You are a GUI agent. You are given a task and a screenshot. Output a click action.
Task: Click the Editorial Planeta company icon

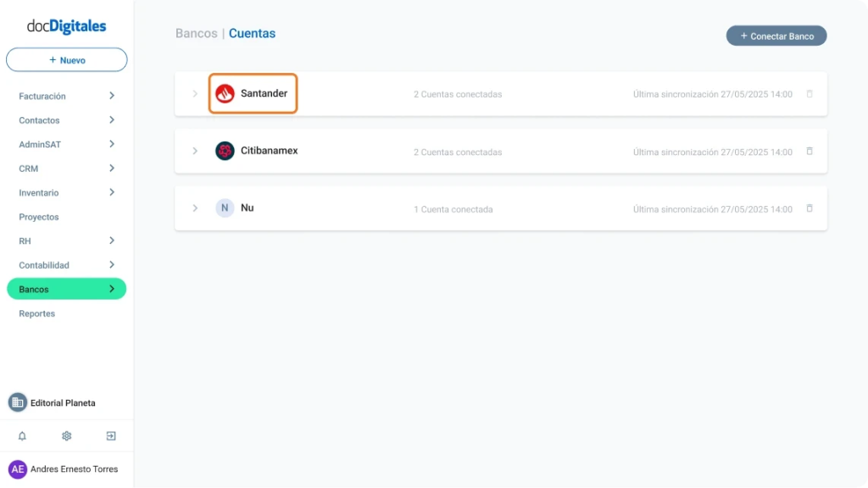(x=18, y=402)
